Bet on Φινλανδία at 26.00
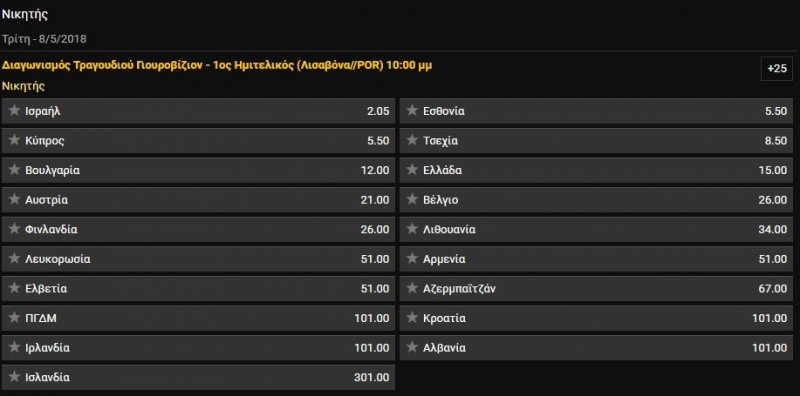 (198, 229)
